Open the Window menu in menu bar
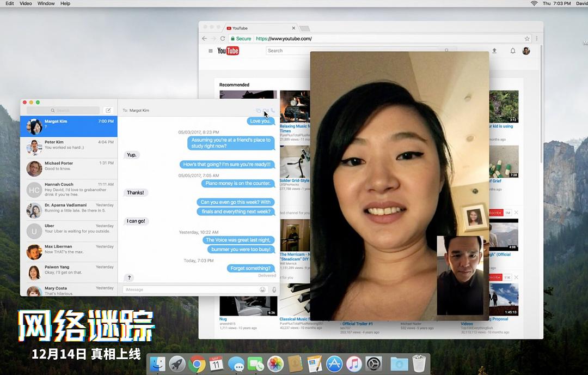This screenshot has height=375, width=588. tap(46, 3)
